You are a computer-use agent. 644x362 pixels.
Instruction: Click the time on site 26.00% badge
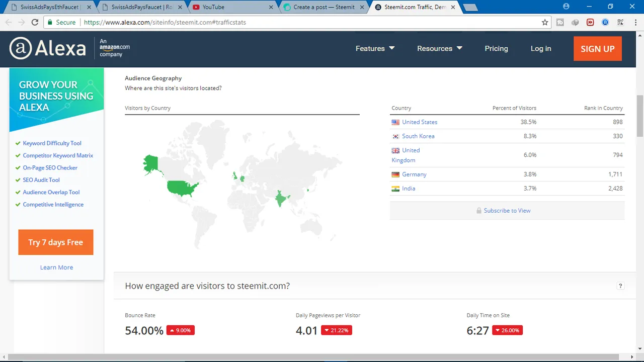click(x=507, y=330)
